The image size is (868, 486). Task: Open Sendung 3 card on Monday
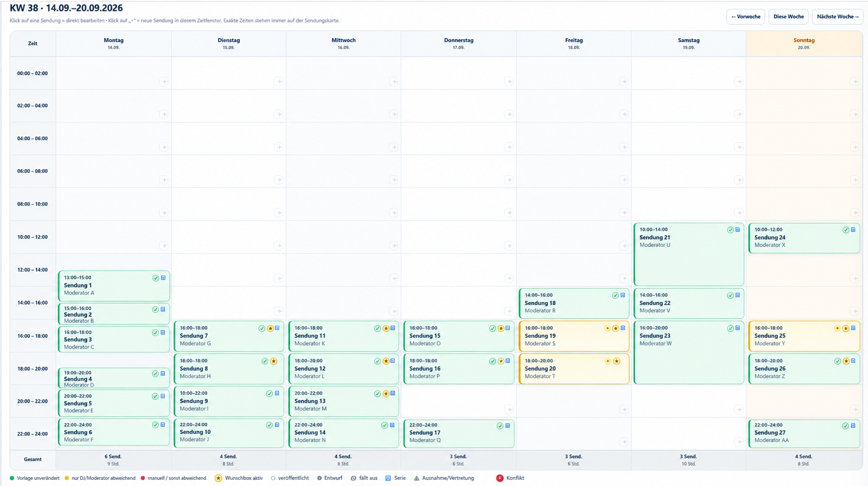click(x=114, y=339)
